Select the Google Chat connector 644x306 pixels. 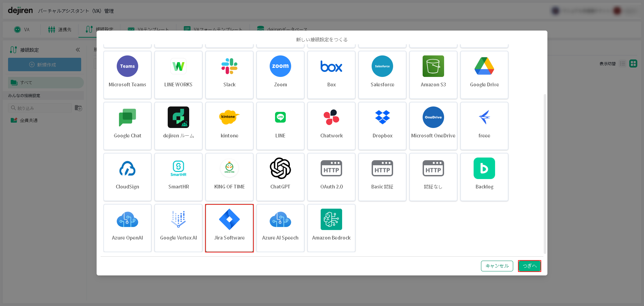127,126
